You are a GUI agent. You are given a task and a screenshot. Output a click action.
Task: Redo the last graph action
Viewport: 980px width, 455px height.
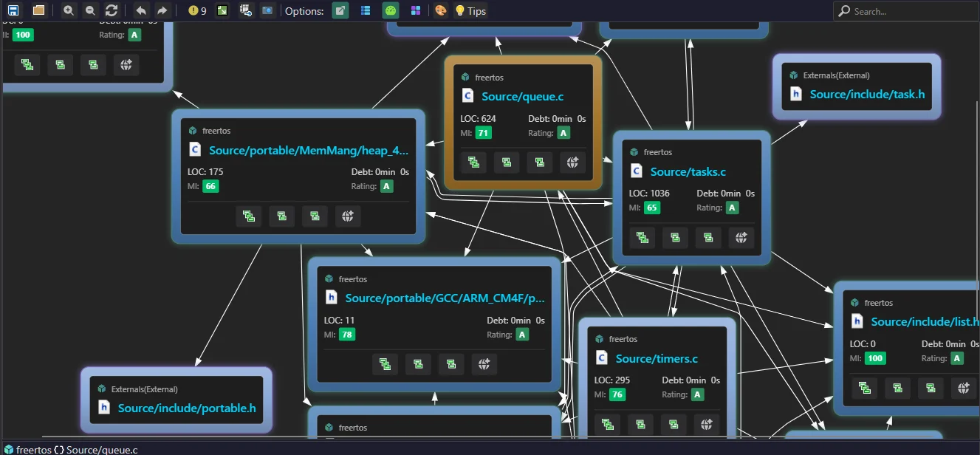(162, 11)
